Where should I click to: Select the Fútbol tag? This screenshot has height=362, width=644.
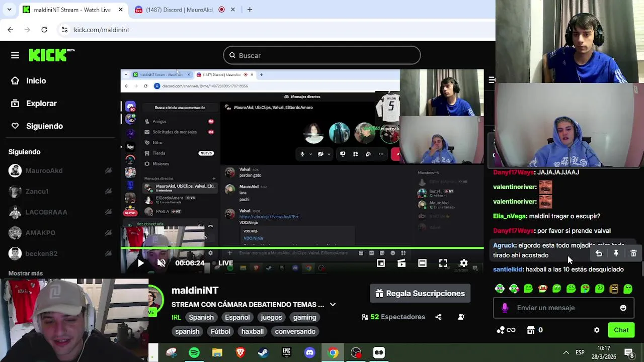[x=220, y=331]
